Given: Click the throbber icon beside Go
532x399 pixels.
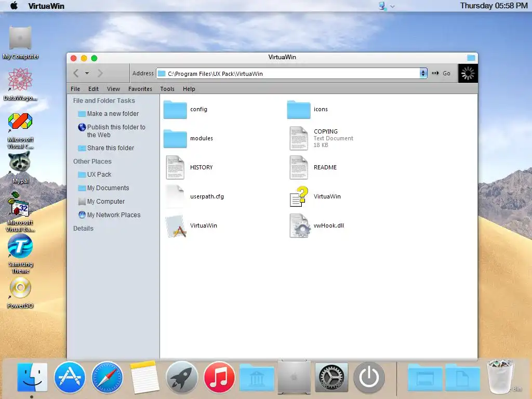Looking at the screenshot, I should coord(468,73).
